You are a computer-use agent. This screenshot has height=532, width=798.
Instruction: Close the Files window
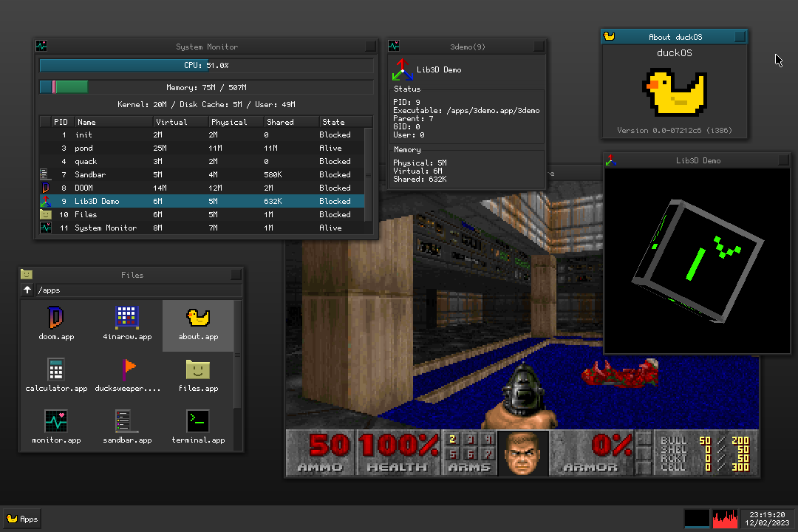point(236,275)
